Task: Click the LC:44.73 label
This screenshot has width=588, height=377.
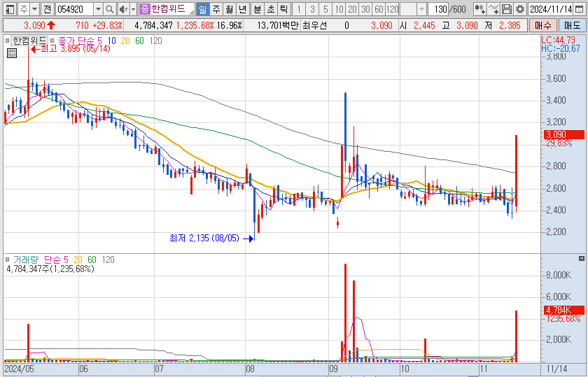Action: tap(558, 41)
